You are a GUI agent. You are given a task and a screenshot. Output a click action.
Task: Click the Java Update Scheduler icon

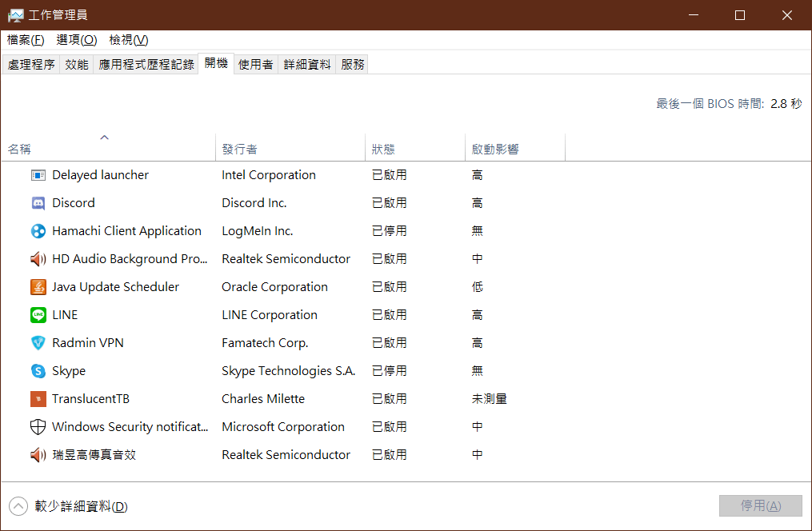coord(38,287)
